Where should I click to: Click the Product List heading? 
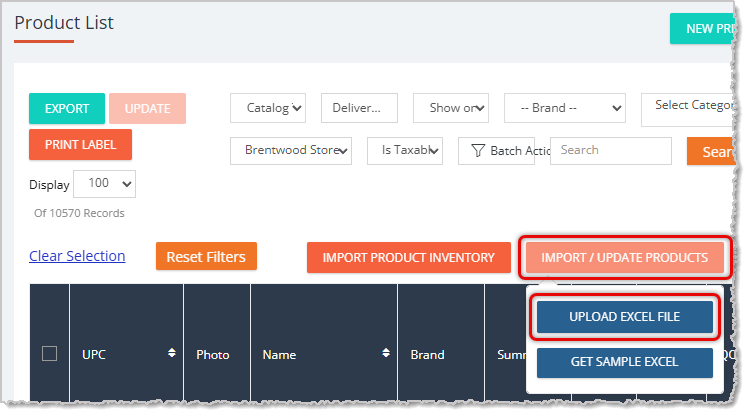[x=64, y=23]
